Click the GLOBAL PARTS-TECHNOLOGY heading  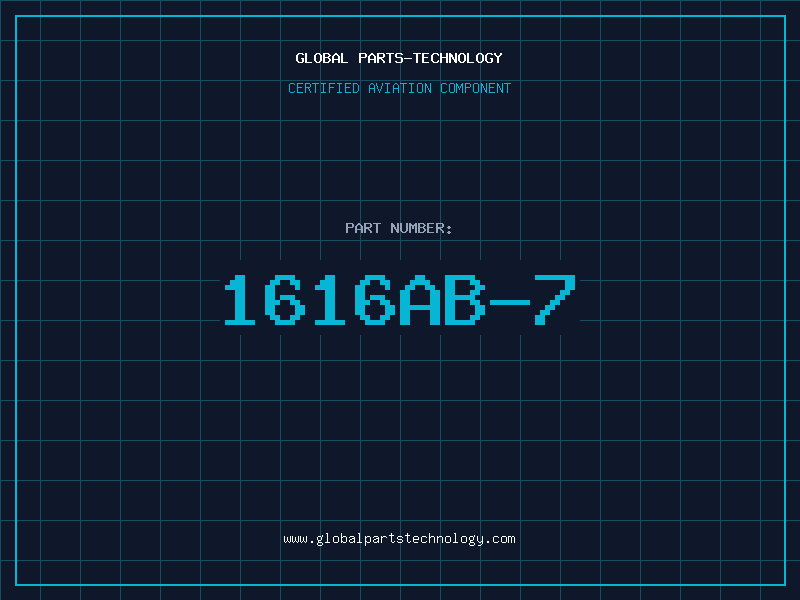pyautogui.click(x=399, y=58)
